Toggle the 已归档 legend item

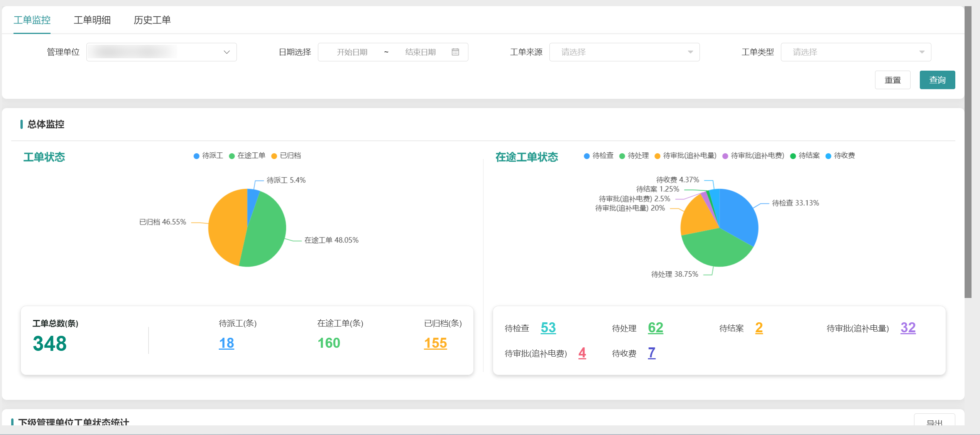286,156
